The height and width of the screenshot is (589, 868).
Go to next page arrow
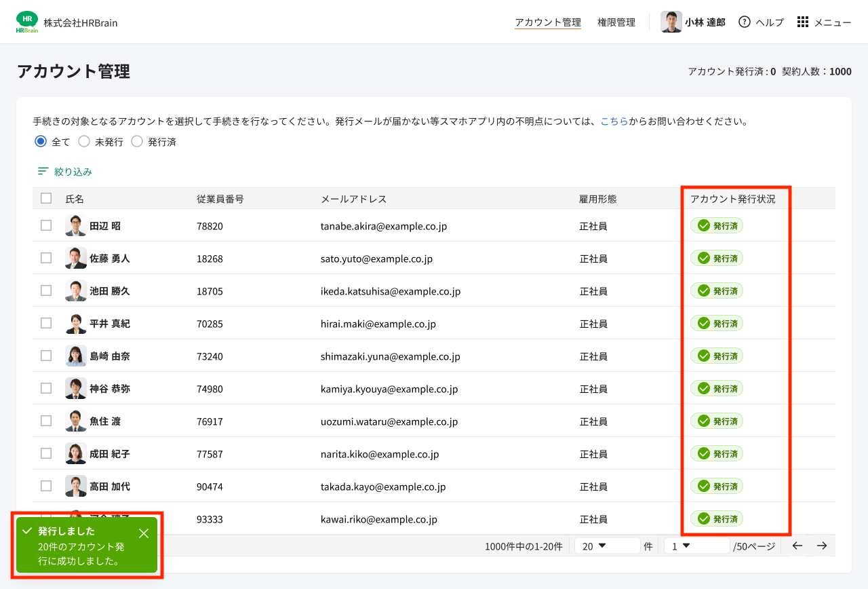822,546
